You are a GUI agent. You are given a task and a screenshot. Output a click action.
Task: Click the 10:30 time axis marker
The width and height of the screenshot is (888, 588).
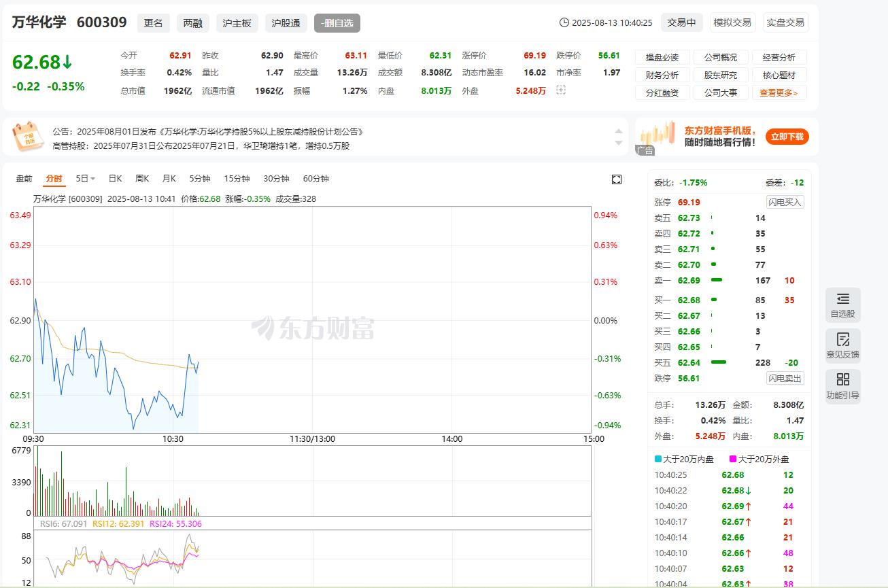point(173,439)
